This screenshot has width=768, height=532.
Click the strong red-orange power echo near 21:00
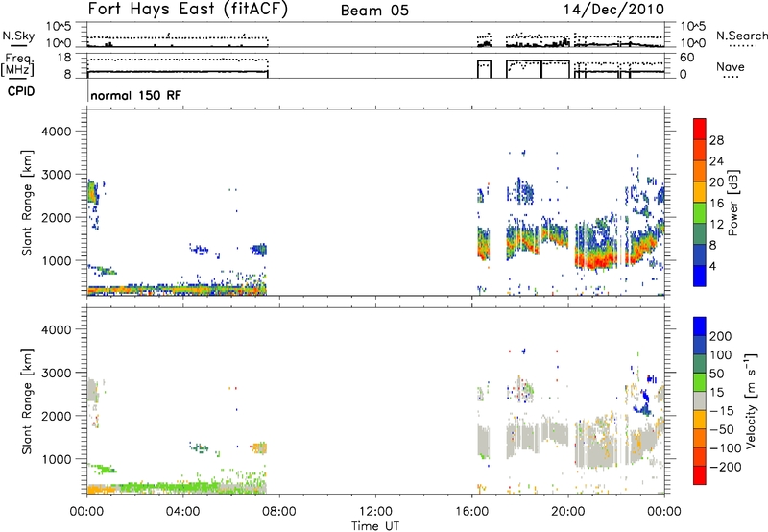595,260
